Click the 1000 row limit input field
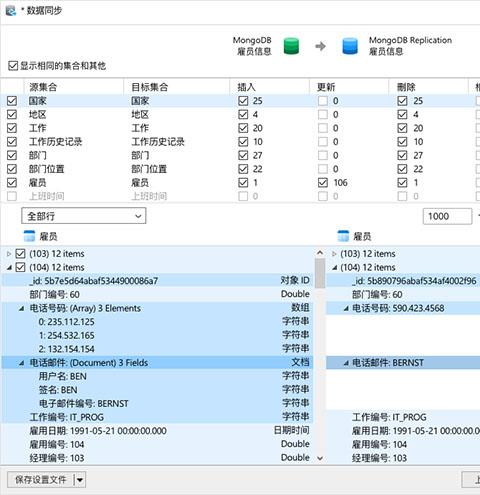Viewport: 480px width, 495px height. 447,216
